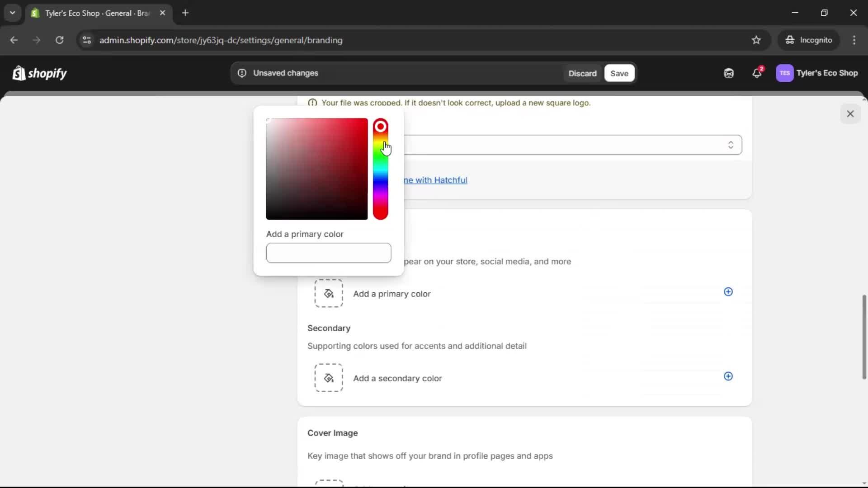Click the info icon on the cropped file banner
The image size is (868, 488).
(313, 103)
